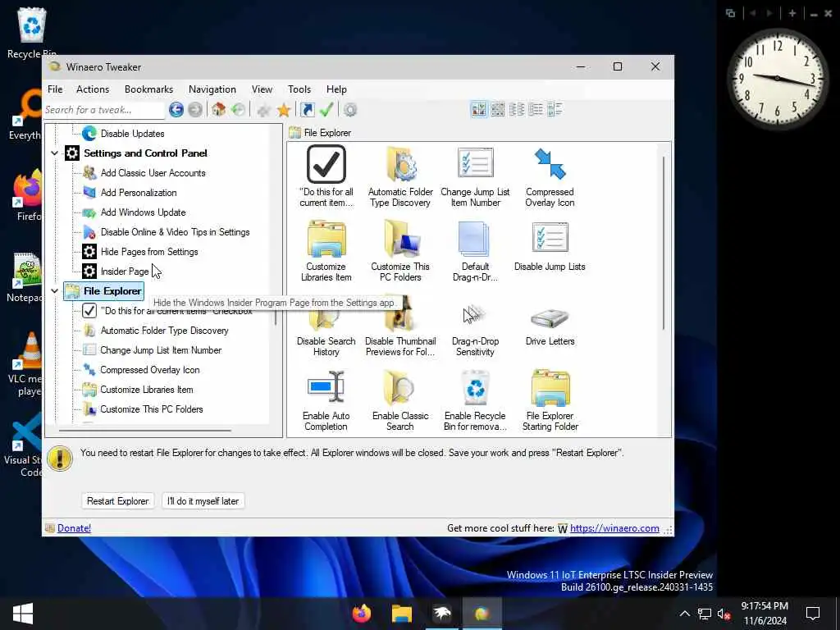The height and width of the screenshot is (630, 840).
Task: Open Enable Auto Completion icon
Action: point(326,399)
